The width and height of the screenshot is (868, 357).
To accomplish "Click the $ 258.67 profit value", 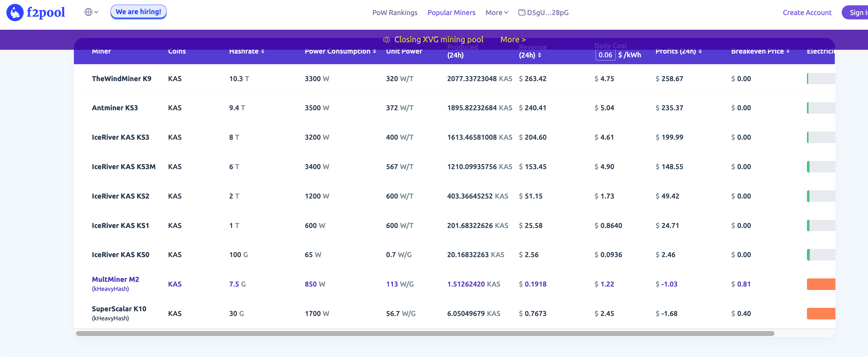I will pyautogui.click(x=669, y=79).
